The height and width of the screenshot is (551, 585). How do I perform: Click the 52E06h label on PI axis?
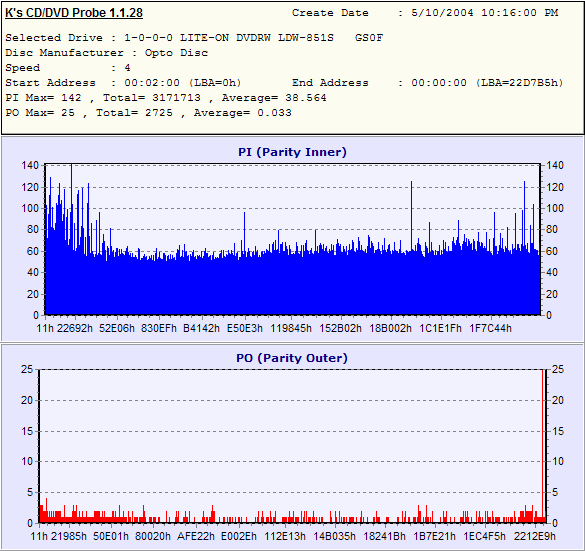pyautogui.click(x=117, y=328)
